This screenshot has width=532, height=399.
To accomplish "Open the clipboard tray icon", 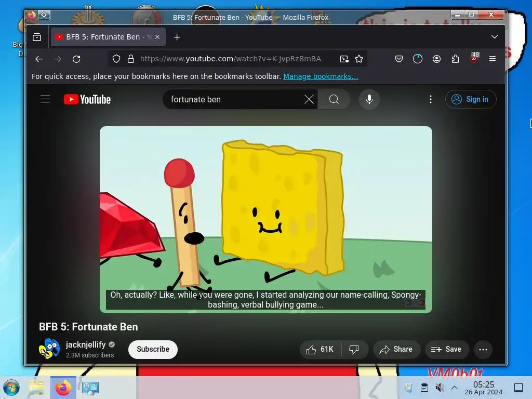I will pos(424,388).
